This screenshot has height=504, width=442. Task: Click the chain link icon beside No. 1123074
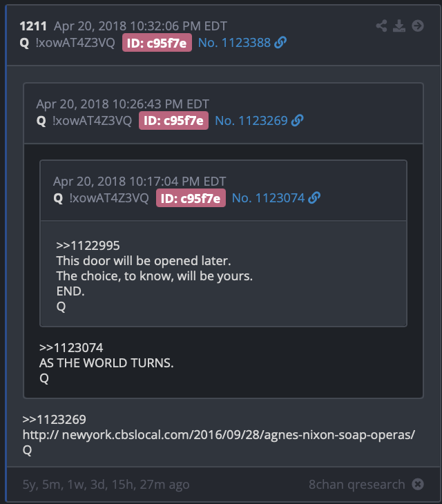tap(314, 197)
